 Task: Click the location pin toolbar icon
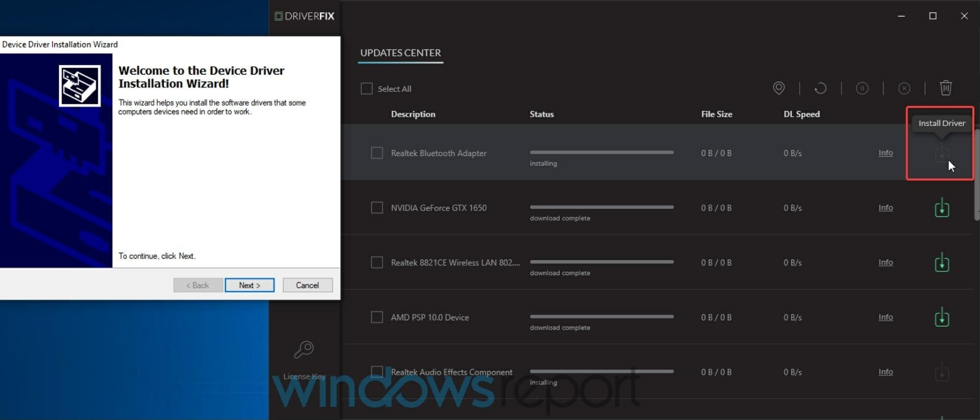point(778,88)
